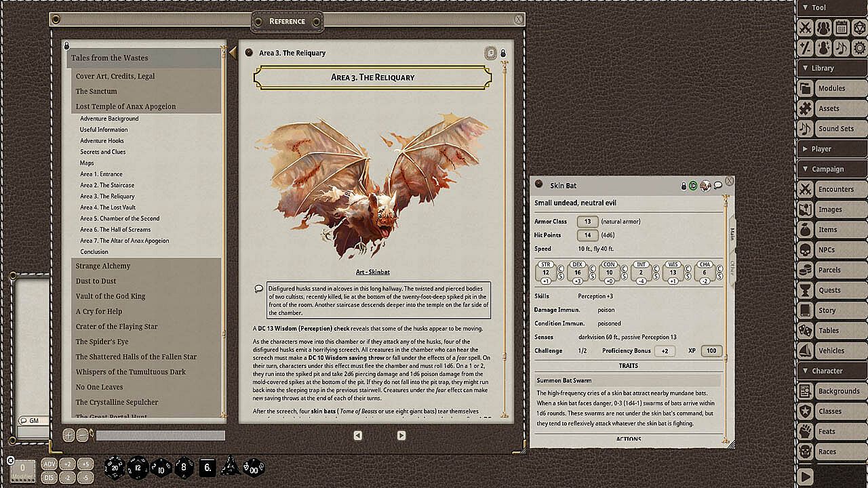Click the reference search input field
This screenshot has width=868, height=488.
(160, 435)
